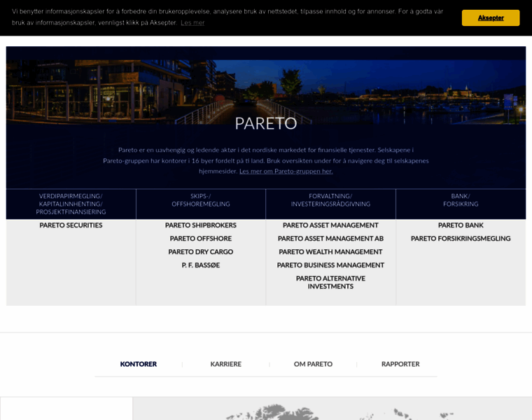Open Pareto Shipbrokers link
Screen dimensions: 532x420
tap(201, 225)
